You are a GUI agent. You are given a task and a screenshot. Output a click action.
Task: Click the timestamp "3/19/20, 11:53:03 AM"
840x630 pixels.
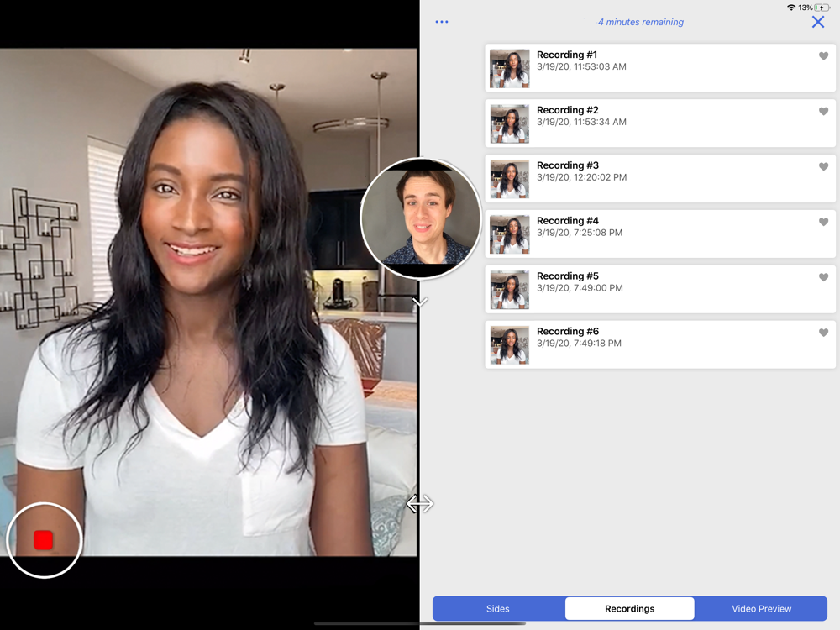click(x=581, y=67)
